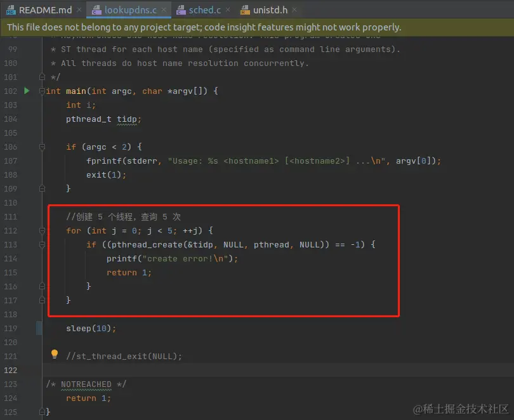Click 'return 1;' on line 115
The width and height of the screenshot is (514, 420).
pos(129,273)
